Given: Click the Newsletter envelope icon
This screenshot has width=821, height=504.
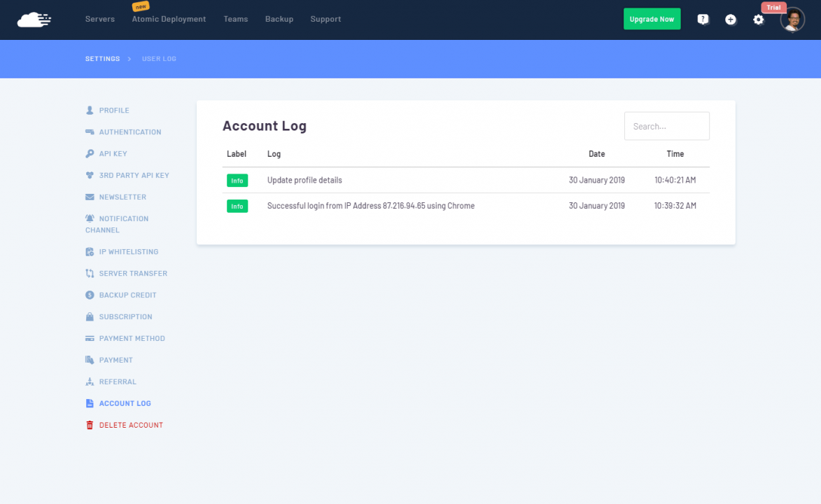Looking at the screenshot, I should coord(89,197).
